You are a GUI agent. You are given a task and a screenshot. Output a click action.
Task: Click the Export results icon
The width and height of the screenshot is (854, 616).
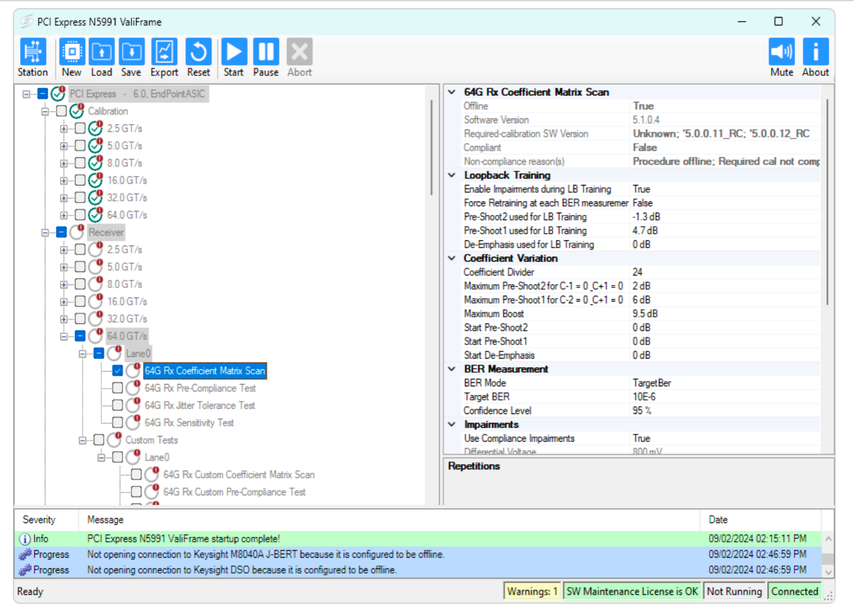coord(164,52)
